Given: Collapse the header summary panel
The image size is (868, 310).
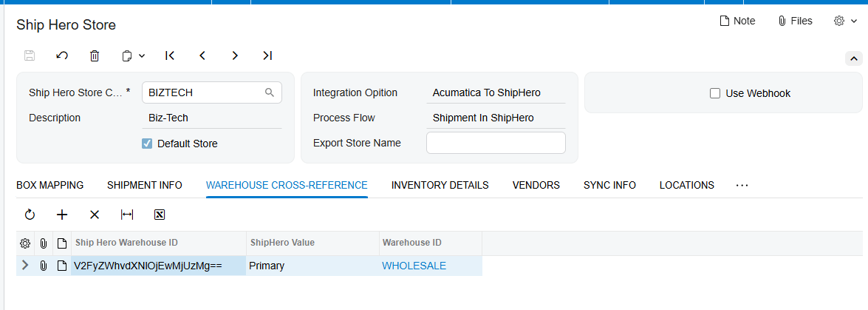Looking at the screenshot, I should (x=853, y=58).
